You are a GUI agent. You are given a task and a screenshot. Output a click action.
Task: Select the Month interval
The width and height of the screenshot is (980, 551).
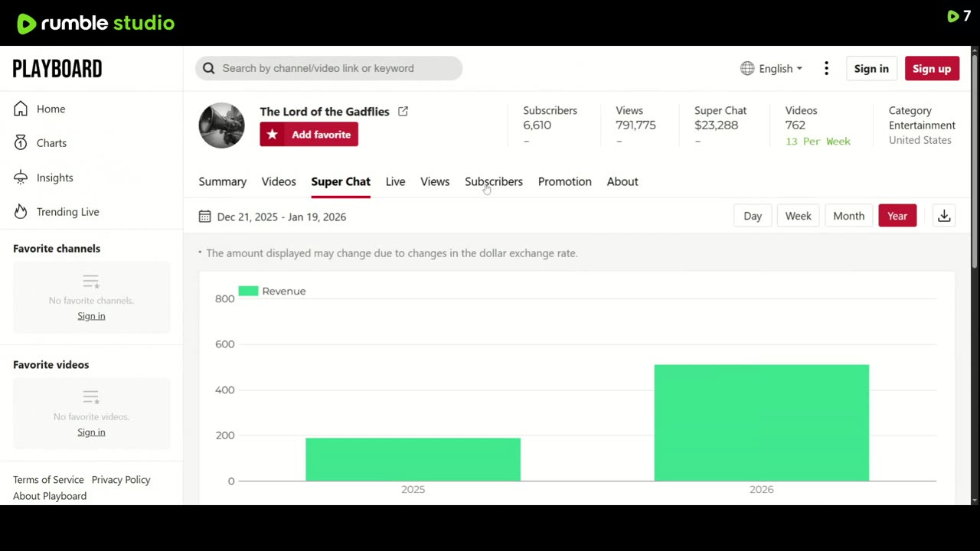point(848,216)
